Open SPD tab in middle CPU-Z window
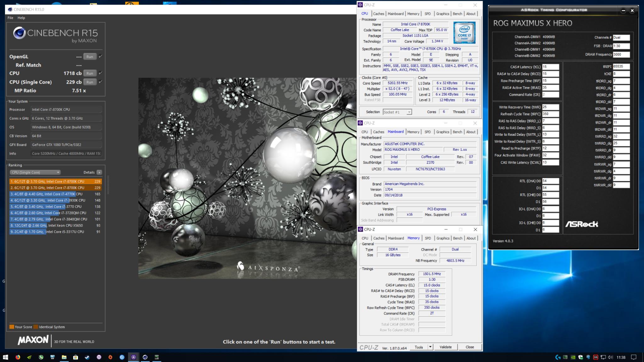Screen dimensions: 644x362 (x=427, y=132)
